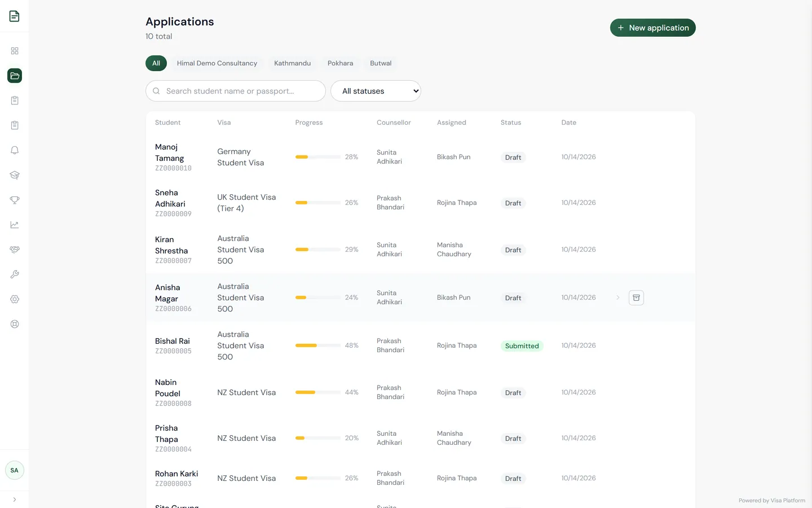Click passport number ZZ0000008

pyautogui.click(x=173, y=404)
